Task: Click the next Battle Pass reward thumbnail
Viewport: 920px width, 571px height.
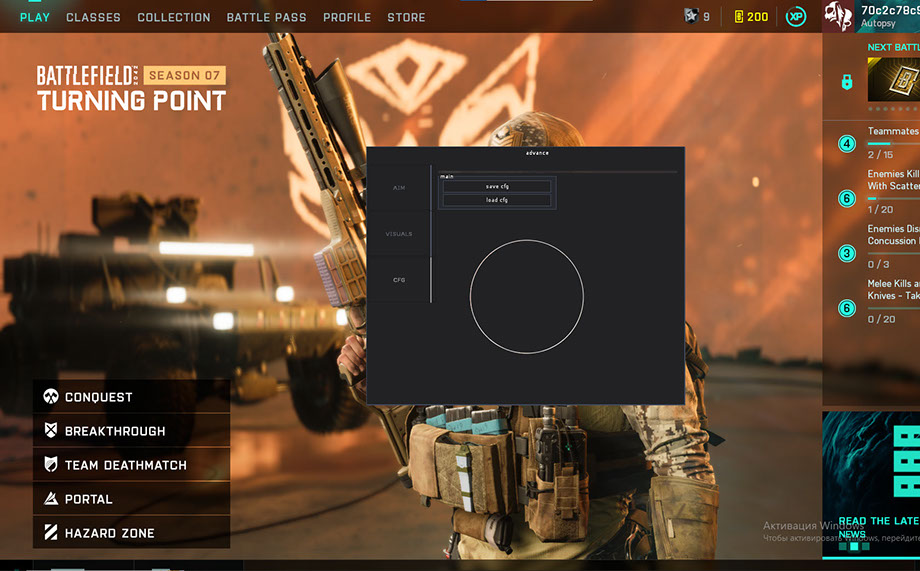Action: tap(893, 79)
